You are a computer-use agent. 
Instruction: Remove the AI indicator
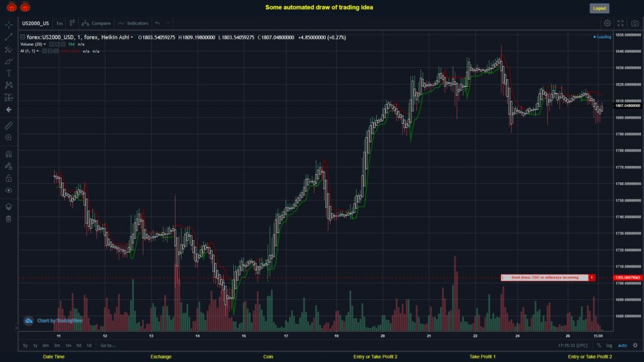point(56,52)
